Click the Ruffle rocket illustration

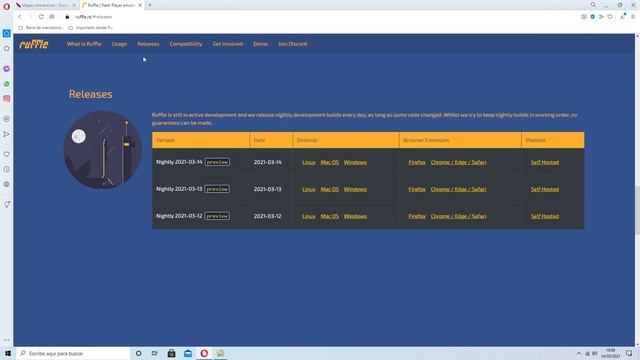[102, 150]
